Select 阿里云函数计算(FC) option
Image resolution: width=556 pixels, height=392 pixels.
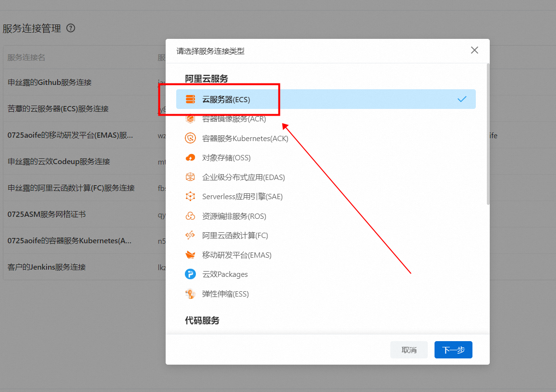[326, 235]
